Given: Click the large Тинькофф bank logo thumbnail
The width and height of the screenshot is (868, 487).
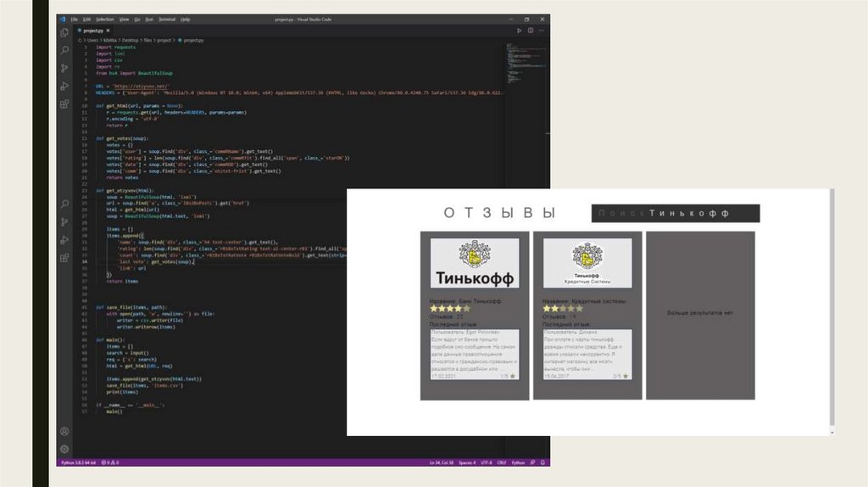Looking at the screenshot, I should tap(475, 263).
